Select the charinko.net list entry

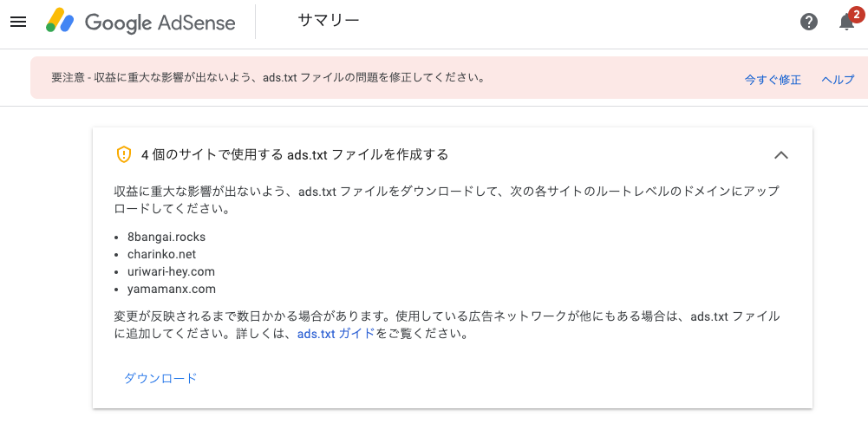(x=161, y=255)
